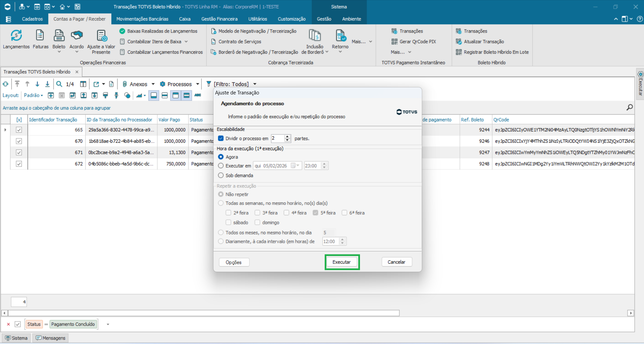Open Transações under Boleto Híbrido
Image resolution: width=644 pixels, height=344 pixels.
click(471, 31)
